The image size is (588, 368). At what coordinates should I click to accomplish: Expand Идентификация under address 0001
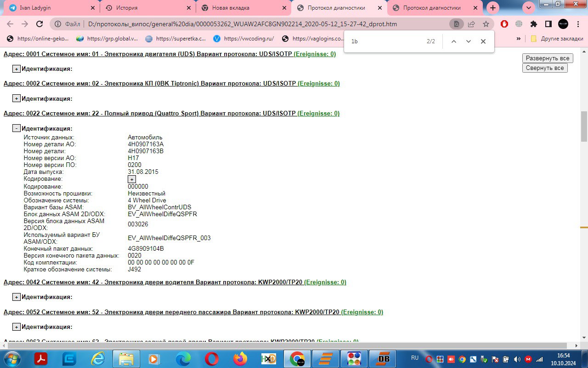(16, 69)
